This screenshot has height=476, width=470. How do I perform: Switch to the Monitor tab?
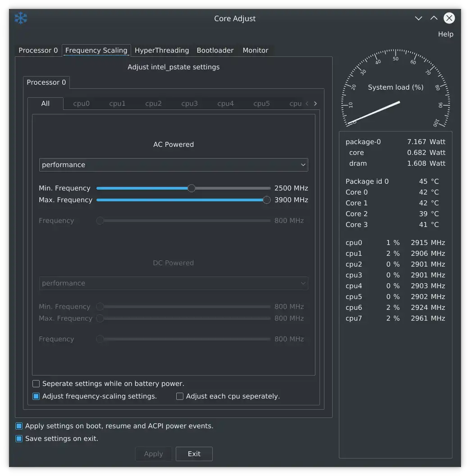point(255,50)
